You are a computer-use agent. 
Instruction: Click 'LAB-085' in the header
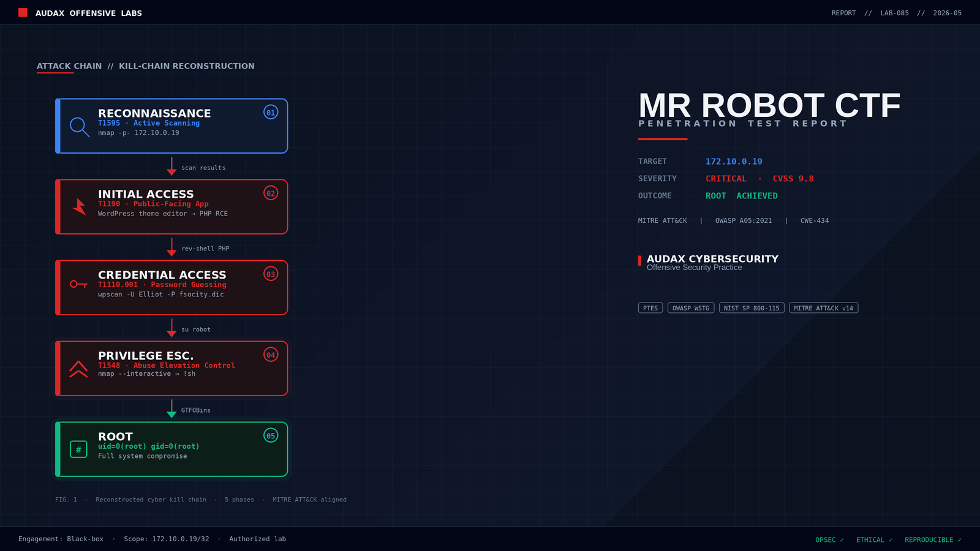(895, 13)
